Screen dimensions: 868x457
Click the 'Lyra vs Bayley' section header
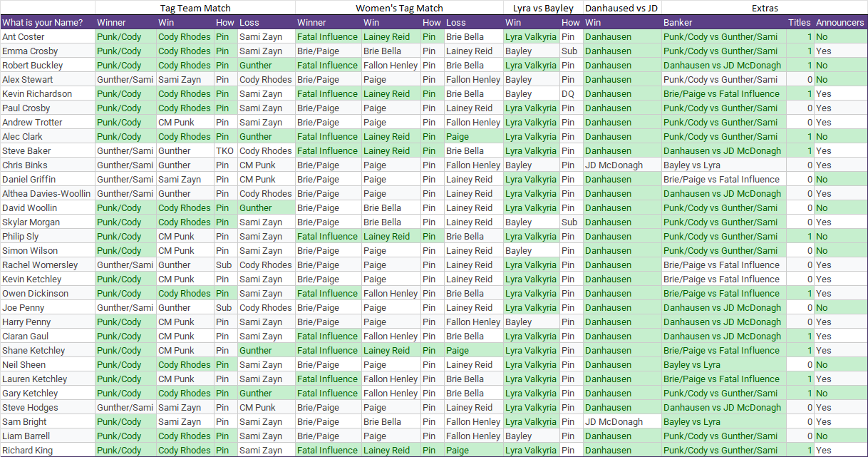[x=542, y=8]
